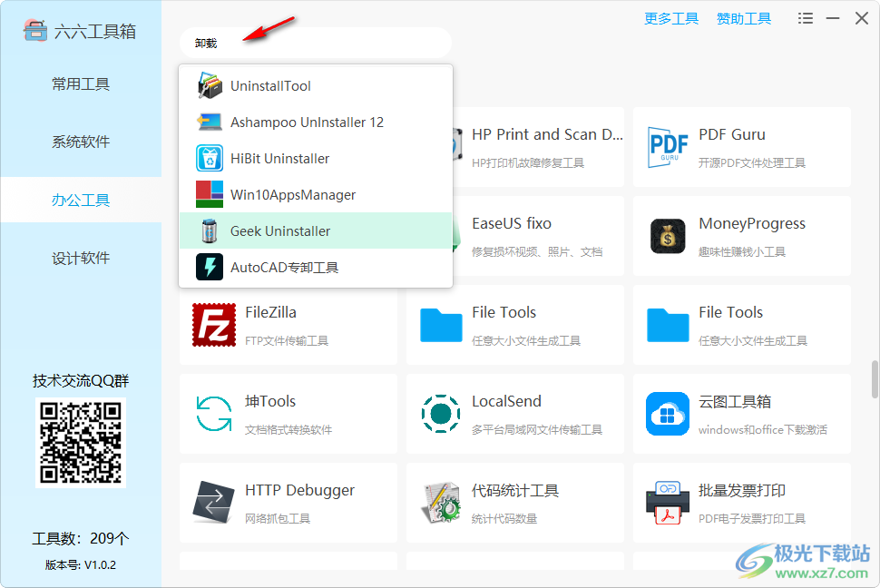This screenshot has width=880, height=588.
Task: Click the 版本号: V1.0.2 text
Action: pos(81,565)
